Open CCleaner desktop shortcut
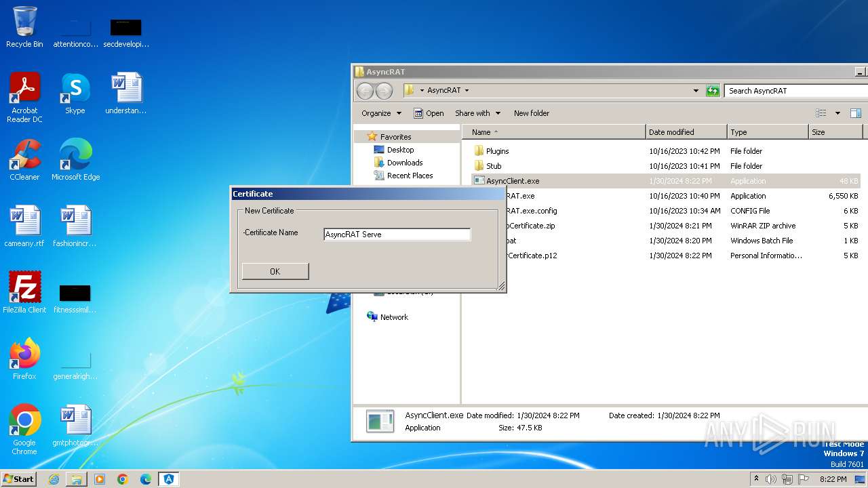 pyautogui.click(x=24, y=160)
